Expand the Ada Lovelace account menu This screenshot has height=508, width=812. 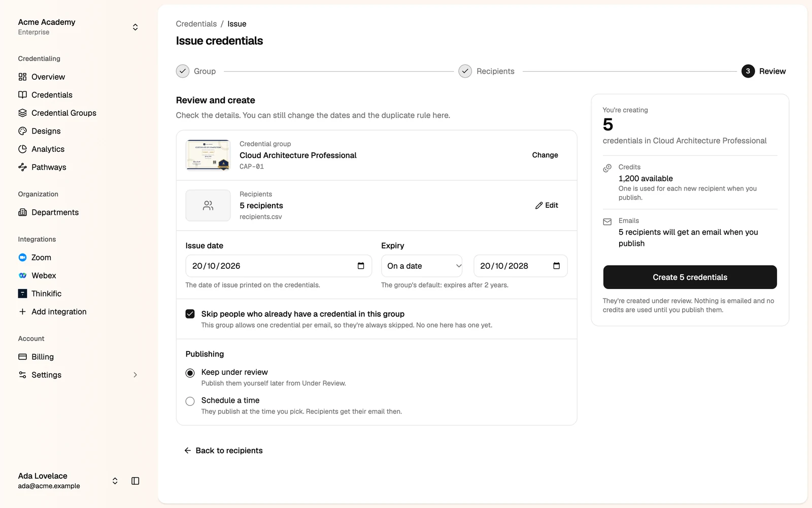[115, 481]
